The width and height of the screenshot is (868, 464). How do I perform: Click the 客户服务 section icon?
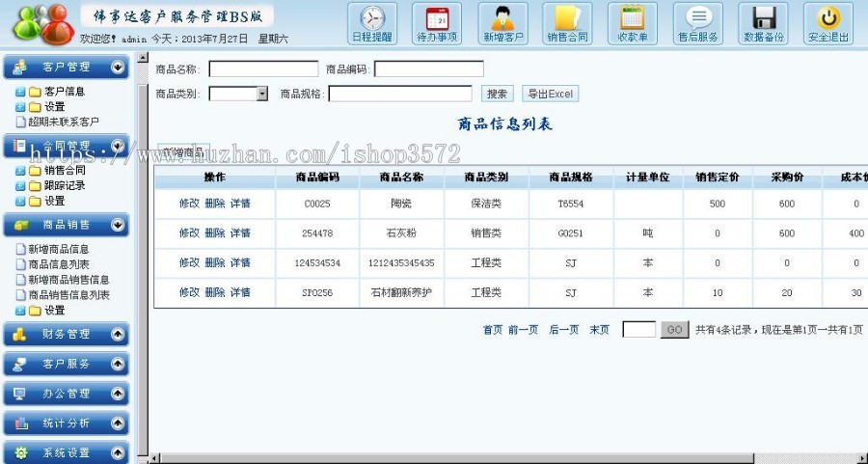20,364
